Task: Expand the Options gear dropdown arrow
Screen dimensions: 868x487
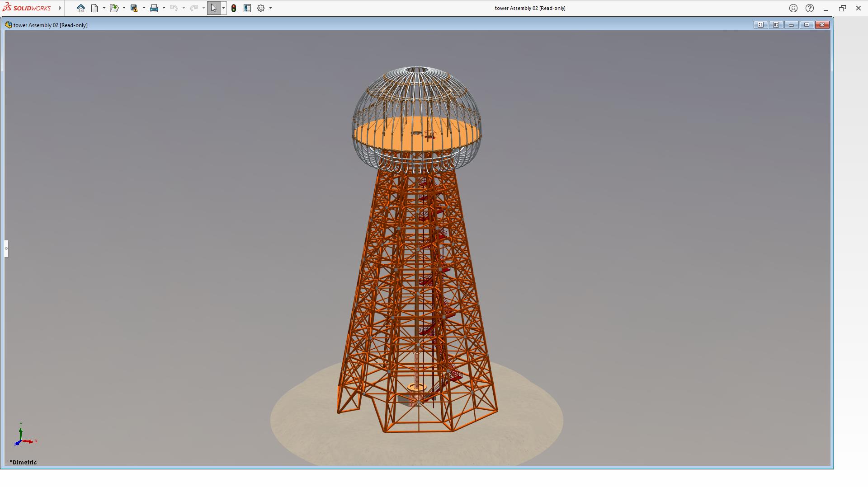Action: point(270,8)
